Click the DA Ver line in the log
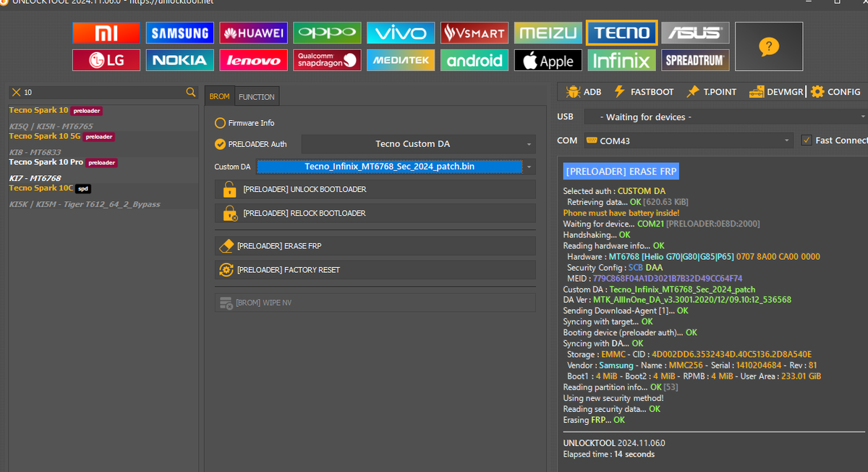868x472 pixels. tap(677, 300)
